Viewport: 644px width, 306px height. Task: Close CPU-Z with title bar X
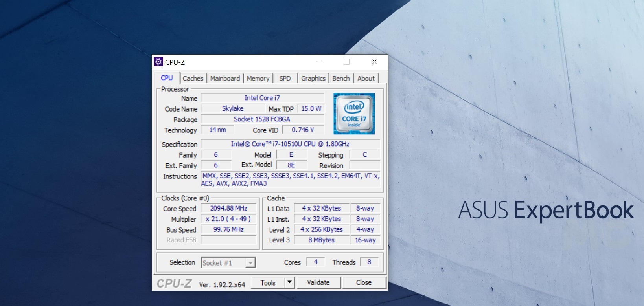[x=374, y=62]
